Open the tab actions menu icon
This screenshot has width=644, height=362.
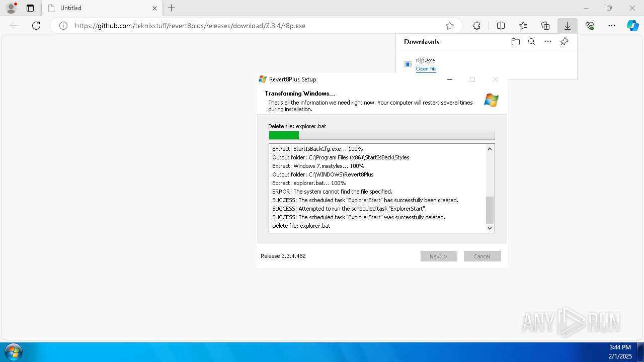coord(30,8)
